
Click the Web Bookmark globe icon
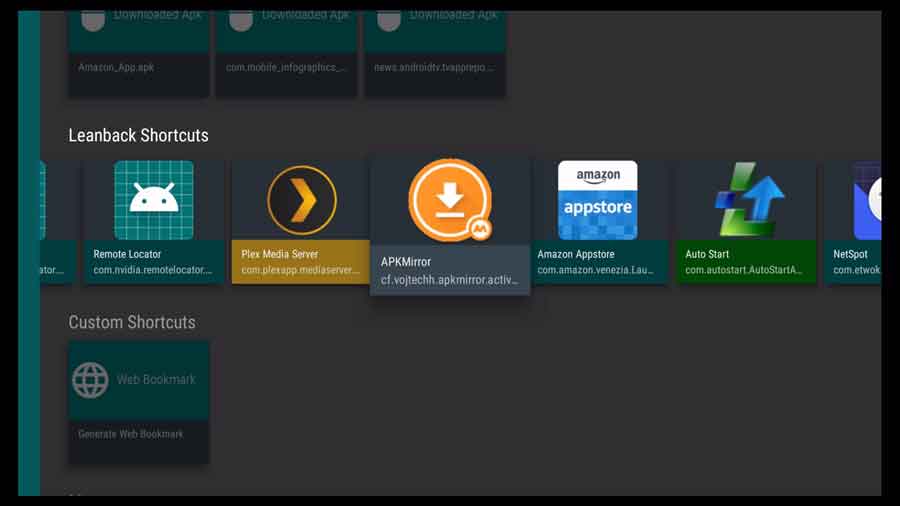coord(90,380)
